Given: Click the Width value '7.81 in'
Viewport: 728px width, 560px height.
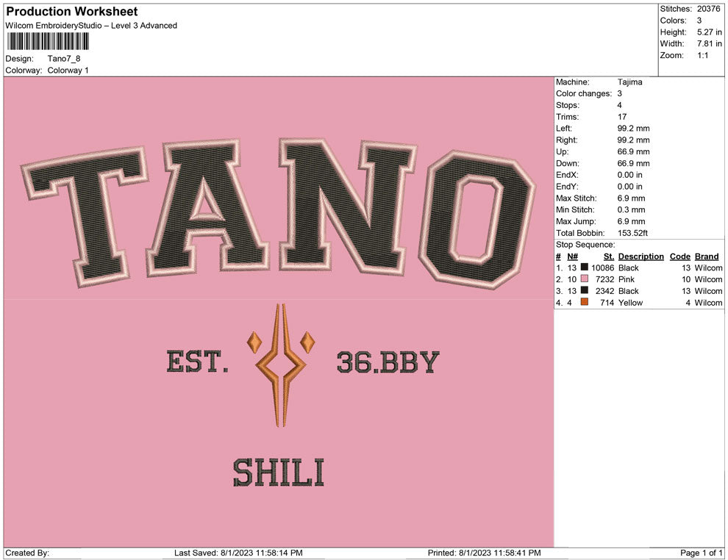Looking at the screenshot, I should click(x=710, y=43).
